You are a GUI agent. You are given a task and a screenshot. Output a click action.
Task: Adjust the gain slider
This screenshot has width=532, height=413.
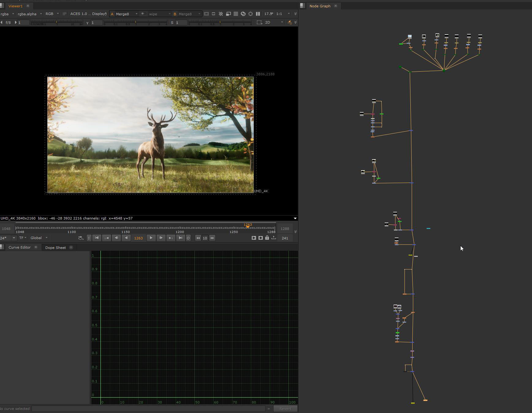tap(57, 22)
